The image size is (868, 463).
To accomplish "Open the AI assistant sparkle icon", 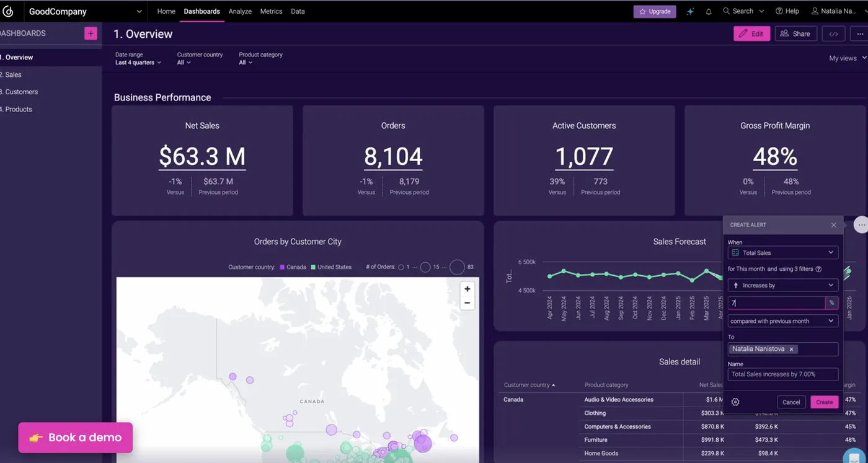I will [x=690, y=11].
